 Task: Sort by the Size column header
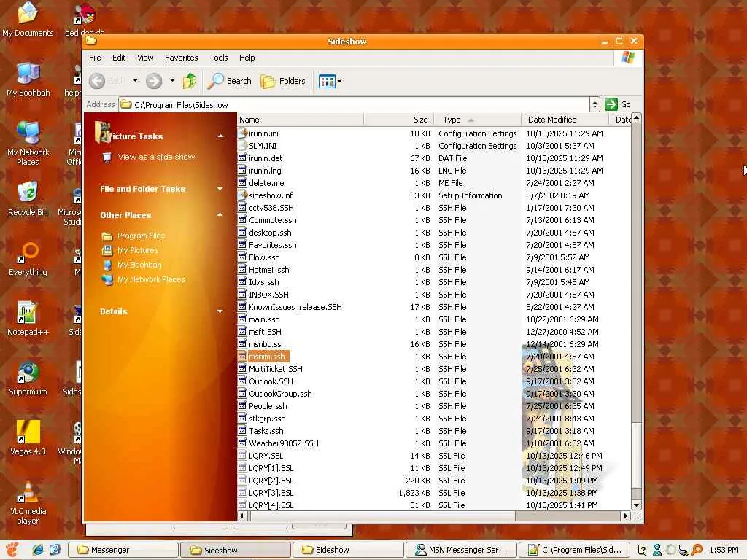point(399,120)
